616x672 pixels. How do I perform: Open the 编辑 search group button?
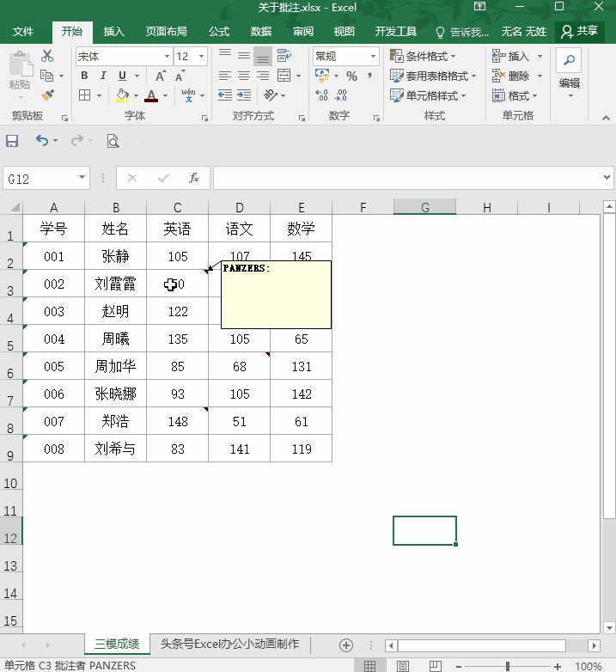pos(569,73)
